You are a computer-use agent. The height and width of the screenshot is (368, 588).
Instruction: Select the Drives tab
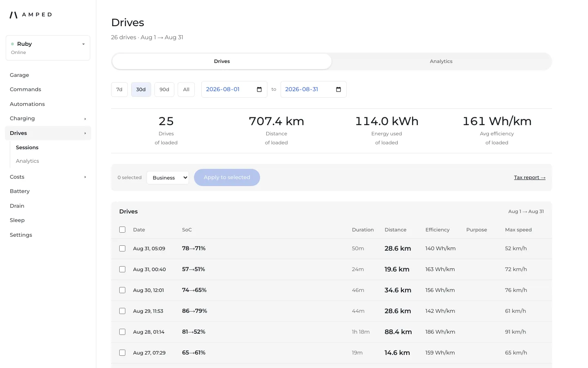pos(222,61)
